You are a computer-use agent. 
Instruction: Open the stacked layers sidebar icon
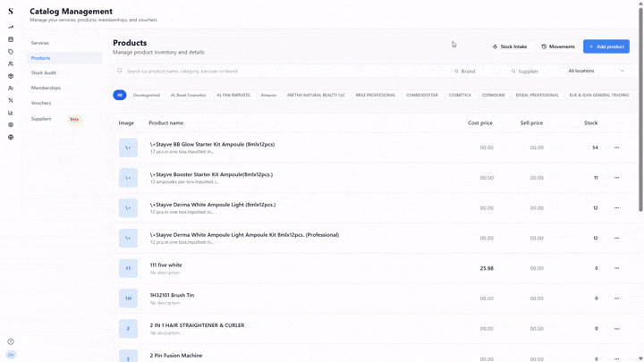point(11,125)
